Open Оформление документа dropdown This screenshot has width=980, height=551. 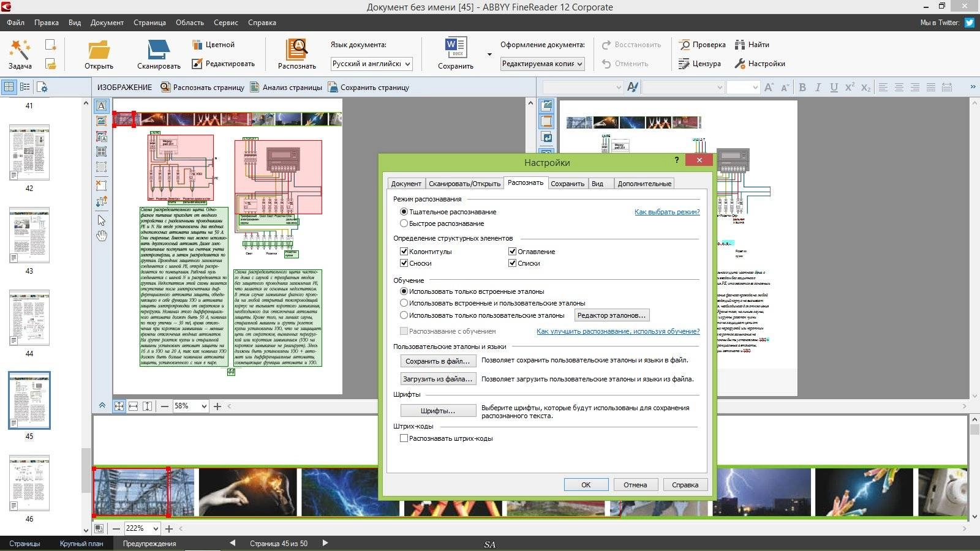(x=543, y=64)
